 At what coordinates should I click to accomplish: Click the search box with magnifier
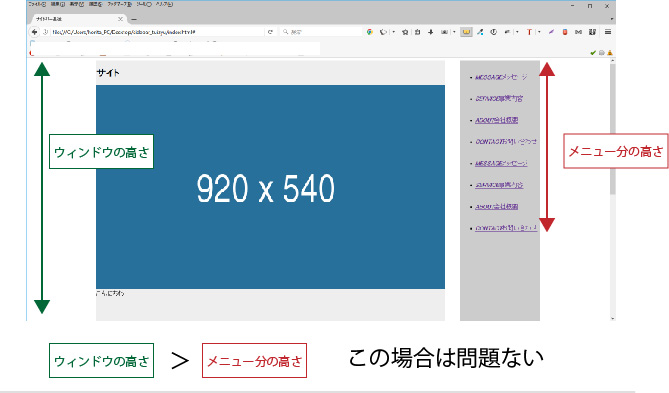[x=321, y=32]
